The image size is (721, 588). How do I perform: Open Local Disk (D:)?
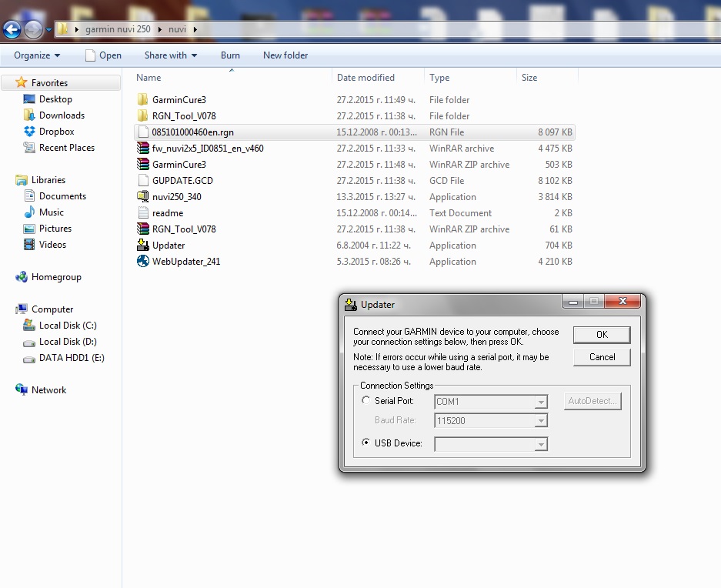coord(68,342)
